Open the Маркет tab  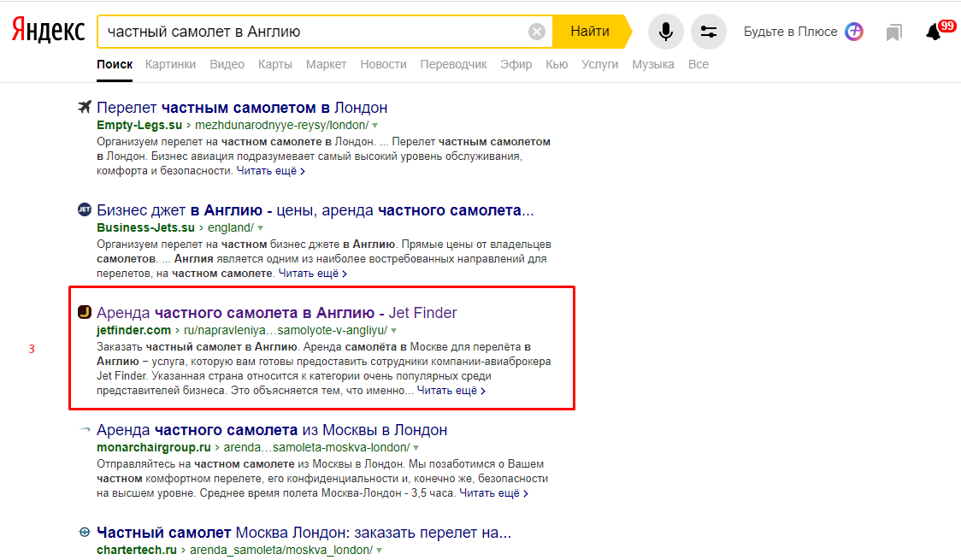[326, 64]
